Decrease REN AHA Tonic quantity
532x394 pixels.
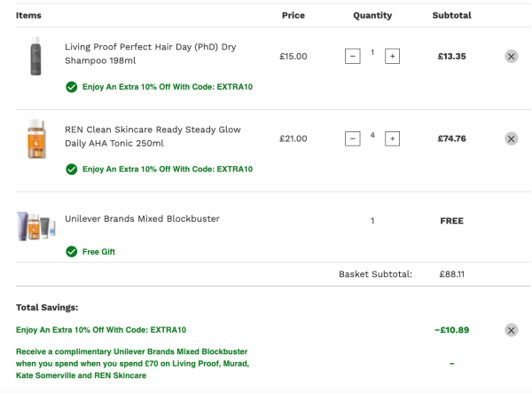(x=353, y=138)
